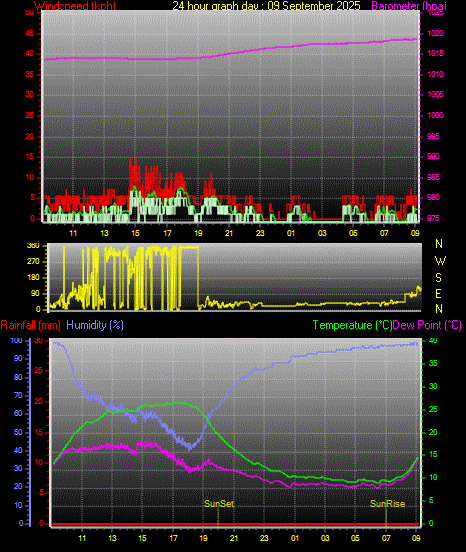Click the E compass direction label
The image size is (466, 552).
tap(439, 294)
